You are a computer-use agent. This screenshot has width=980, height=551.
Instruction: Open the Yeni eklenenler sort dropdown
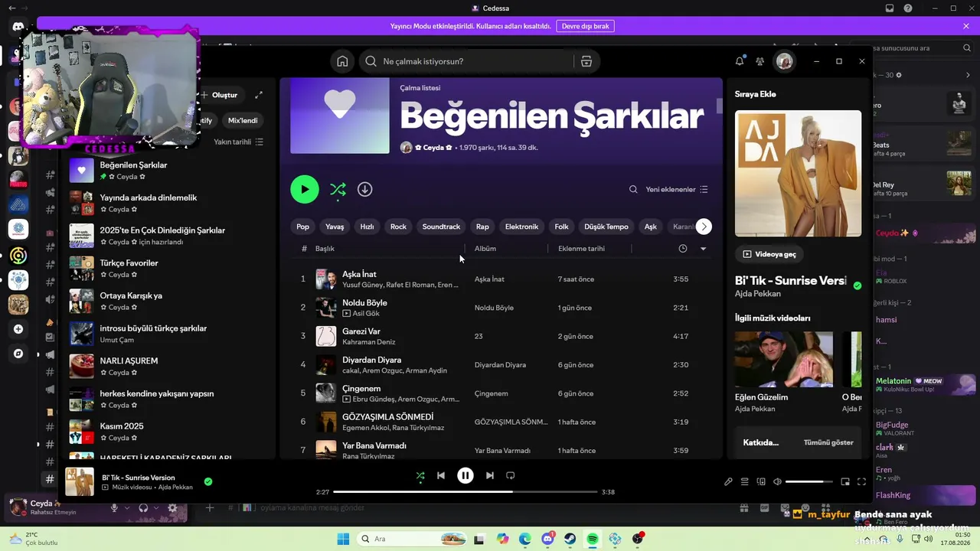coord(677,189)
